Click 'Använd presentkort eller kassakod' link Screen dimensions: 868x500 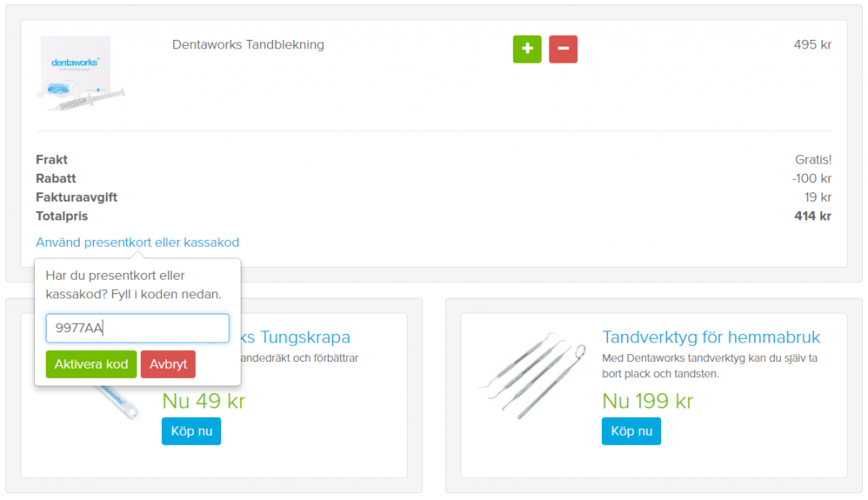(x=137, y=242)
